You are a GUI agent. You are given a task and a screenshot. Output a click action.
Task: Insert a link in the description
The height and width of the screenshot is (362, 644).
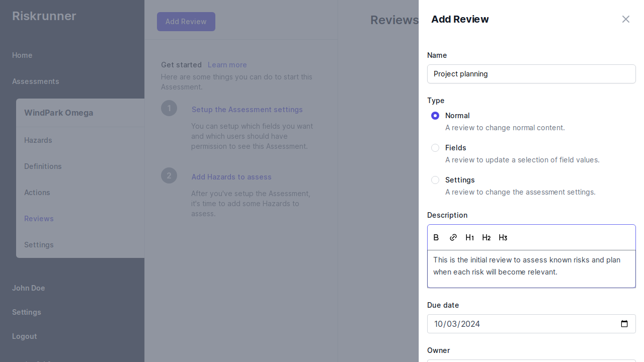coord(453,237)
